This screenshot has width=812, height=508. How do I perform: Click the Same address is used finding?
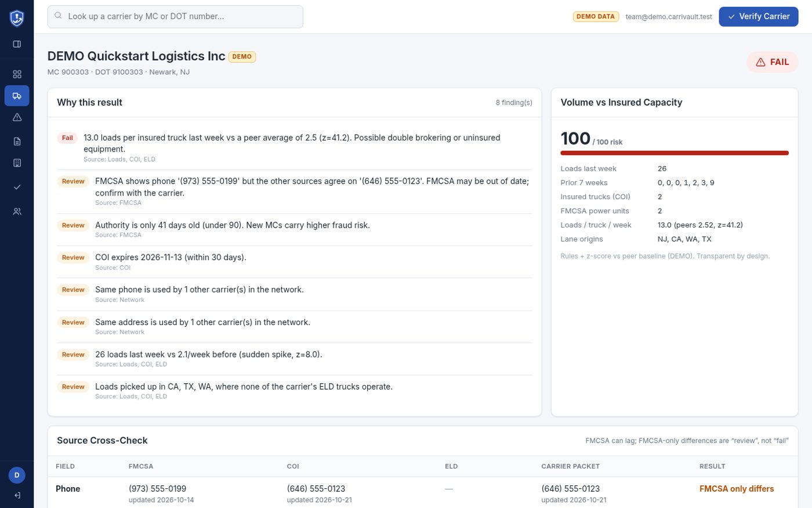coord(202,322)
